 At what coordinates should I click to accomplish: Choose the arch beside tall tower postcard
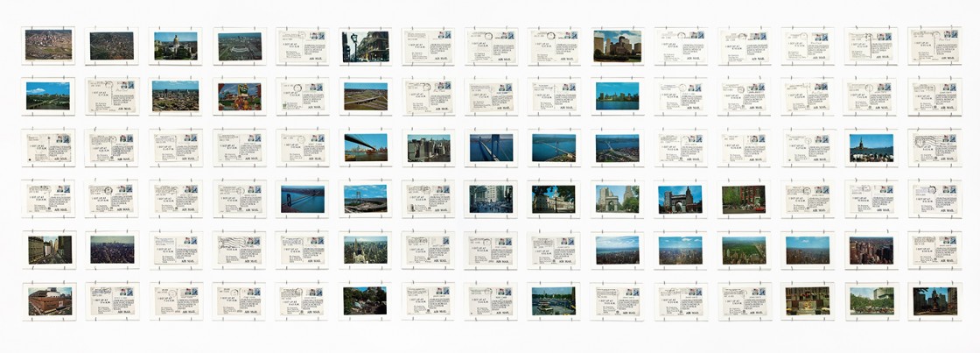(680, 199)
